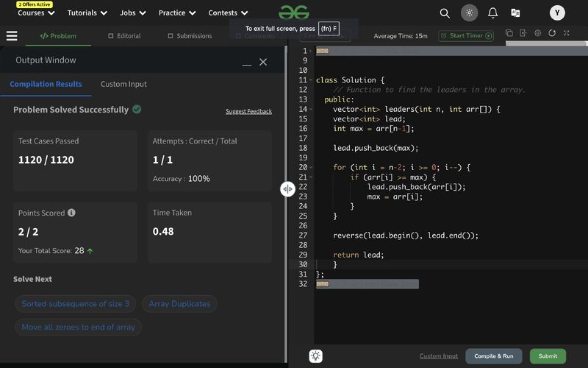Open Sorted subsequence of size 3 problem
The width and height of the screenshot is (588, 368).
coord(76,304)
